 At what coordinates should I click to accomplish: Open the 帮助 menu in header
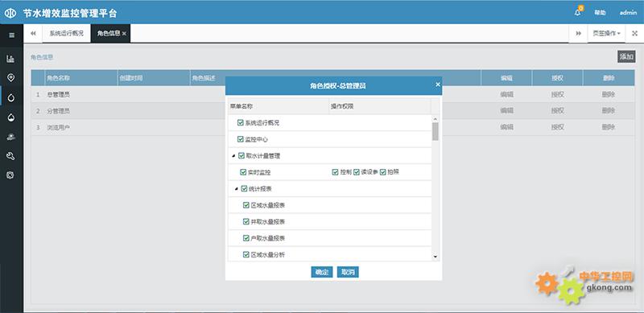(x=600, y=13)
